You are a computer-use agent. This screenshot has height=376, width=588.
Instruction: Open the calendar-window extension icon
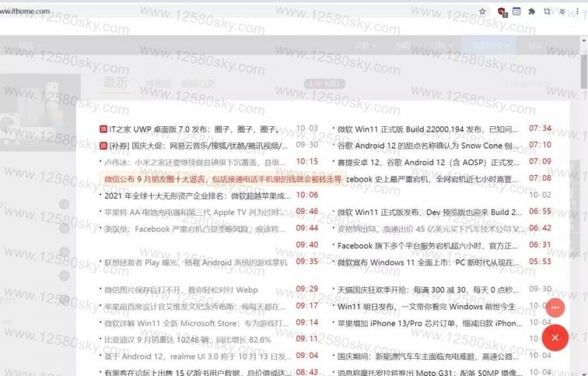coord(516,12)
